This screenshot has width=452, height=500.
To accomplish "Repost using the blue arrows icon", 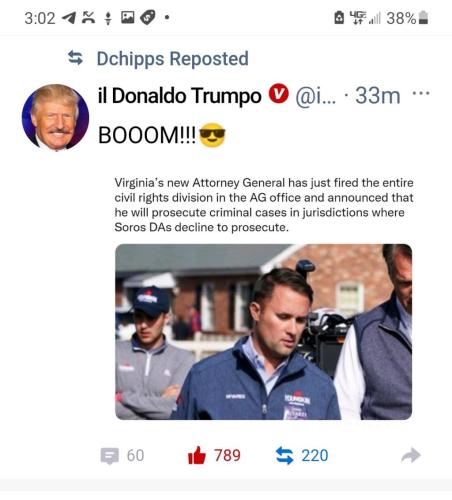I will point(285,455).
